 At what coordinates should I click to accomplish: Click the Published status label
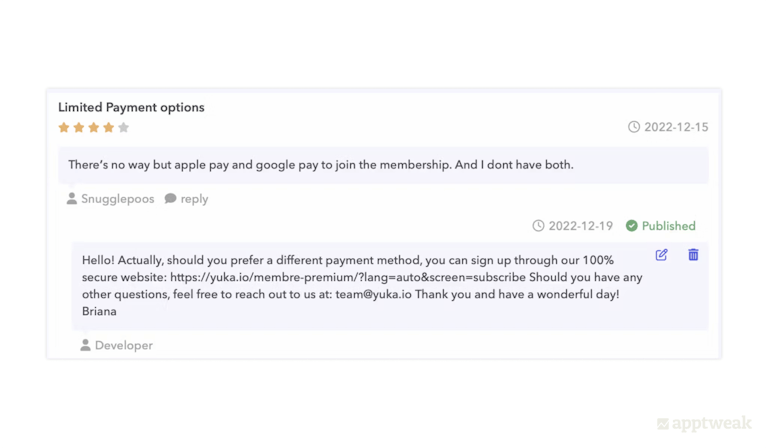click(668, 226)
